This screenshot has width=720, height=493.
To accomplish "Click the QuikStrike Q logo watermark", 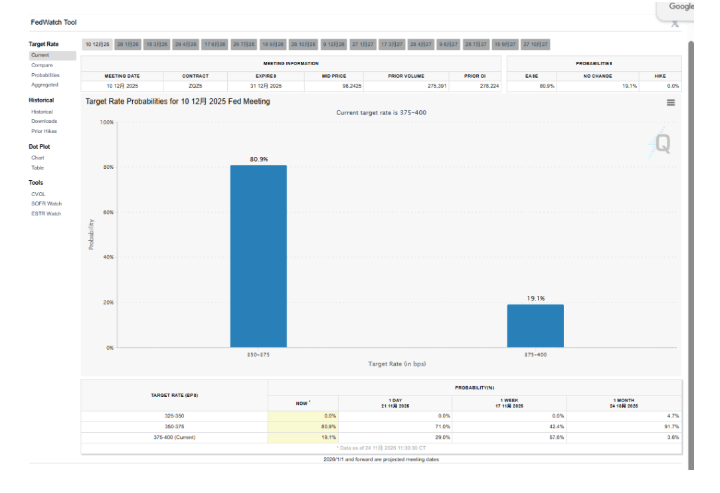I will [x=662, y=143].
